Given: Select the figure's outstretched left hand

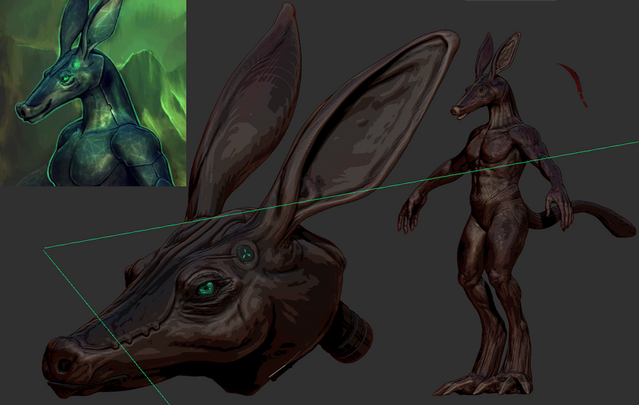Looking at the screenshot, I should tap(409, 210).
